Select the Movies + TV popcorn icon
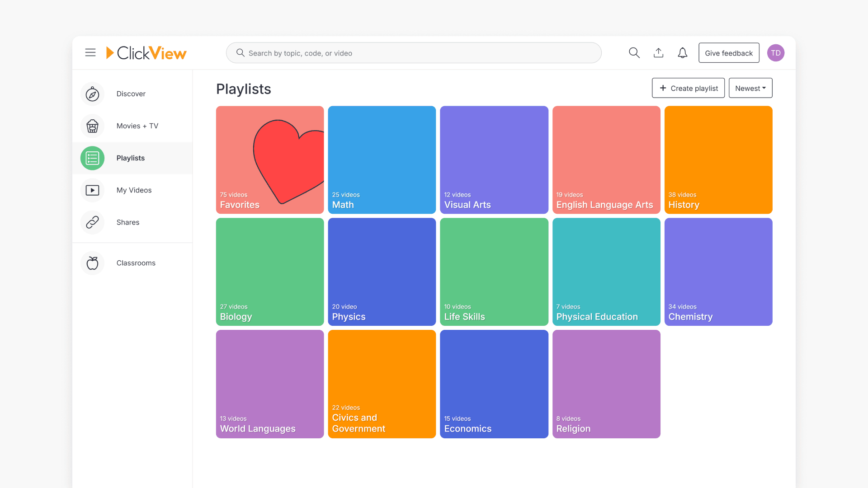The height and width of the screenshot is (488, 868). [92, 126]
